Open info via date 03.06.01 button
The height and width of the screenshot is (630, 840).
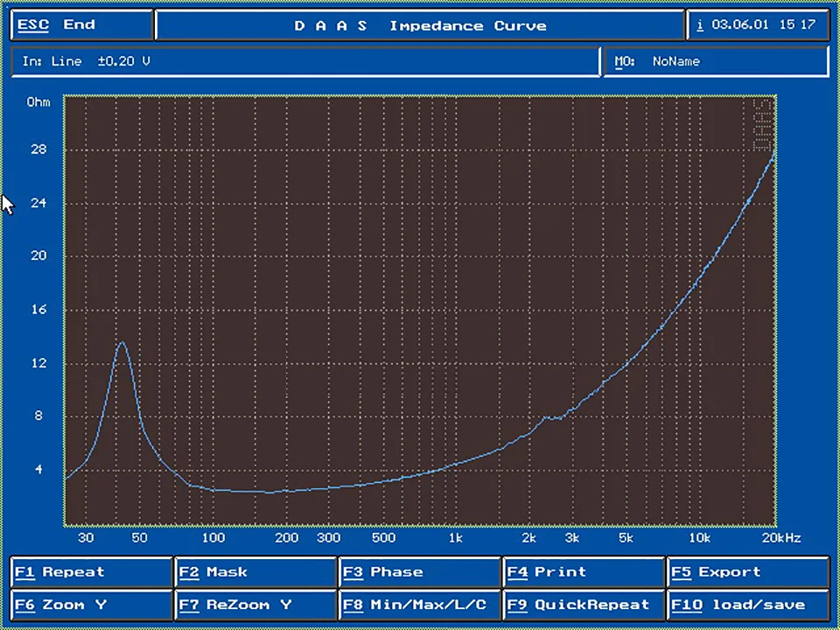click(758, 25)
